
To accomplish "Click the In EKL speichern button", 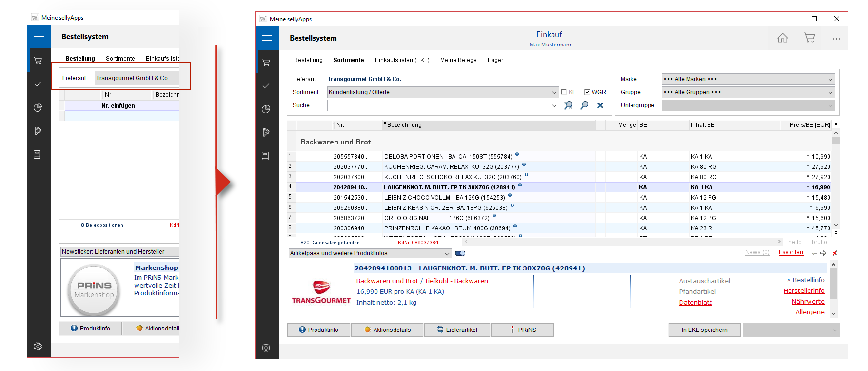I will coord(704,330).
